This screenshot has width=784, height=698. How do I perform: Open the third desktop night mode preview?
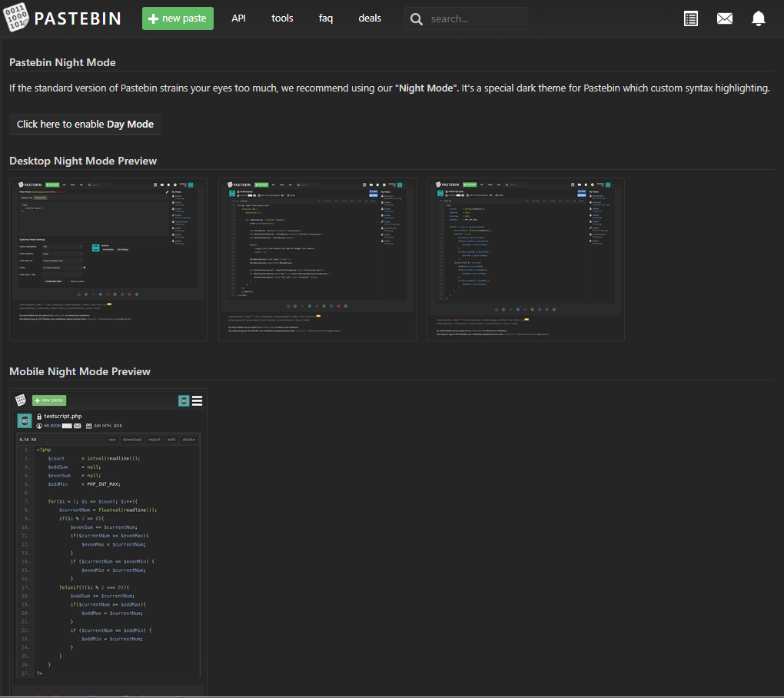(526, 259)
